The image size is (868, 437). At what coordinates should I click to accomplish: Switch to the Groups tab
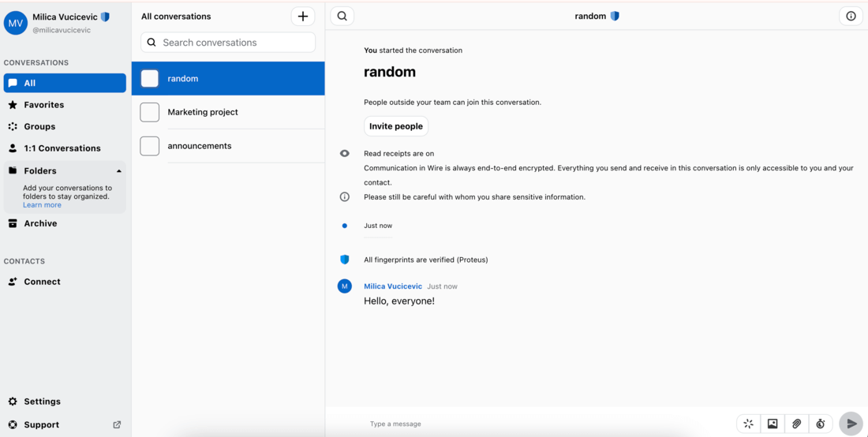coord(39,126)
